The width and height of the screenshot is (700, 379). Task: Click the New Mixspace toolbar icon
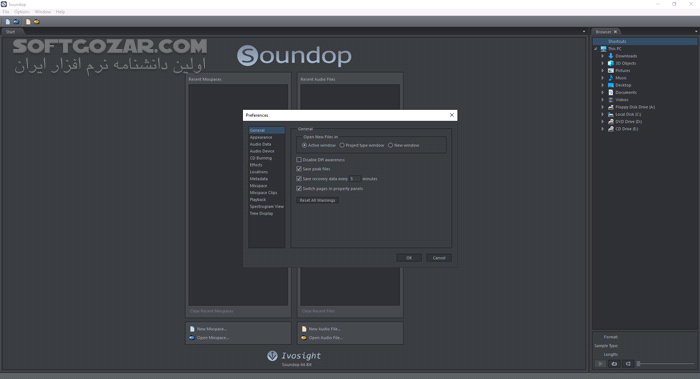(x=8, y=21)
